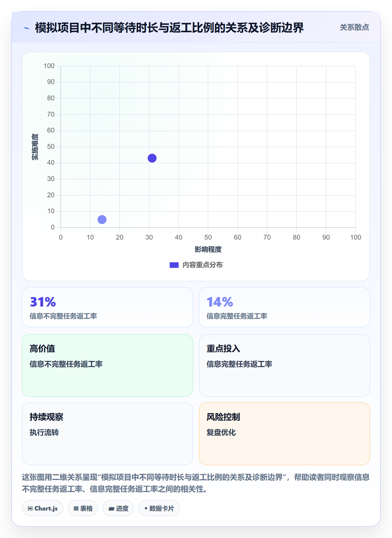The width and height of the screenshot is (392, 538).
Task: Click 信息不完整任务返工率 label under 31%
Action: (x=63, y=316)
